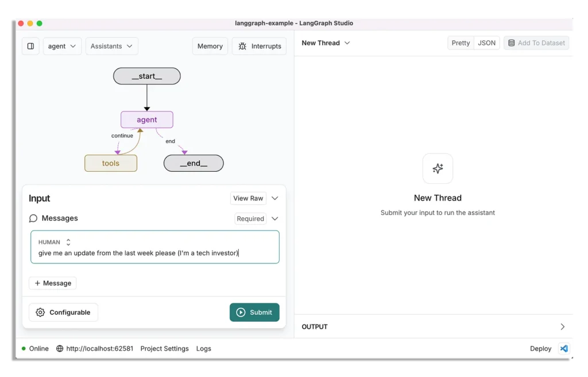Select the tools graph node

[111, 163]
